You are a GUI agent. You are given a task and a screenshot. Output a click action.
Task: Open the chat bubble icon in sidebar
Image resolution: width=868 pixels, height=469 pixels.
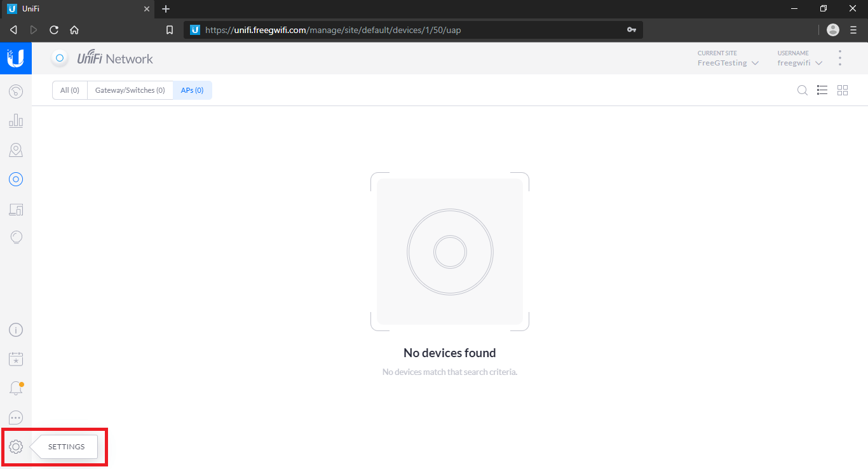(x=16, y=418)
